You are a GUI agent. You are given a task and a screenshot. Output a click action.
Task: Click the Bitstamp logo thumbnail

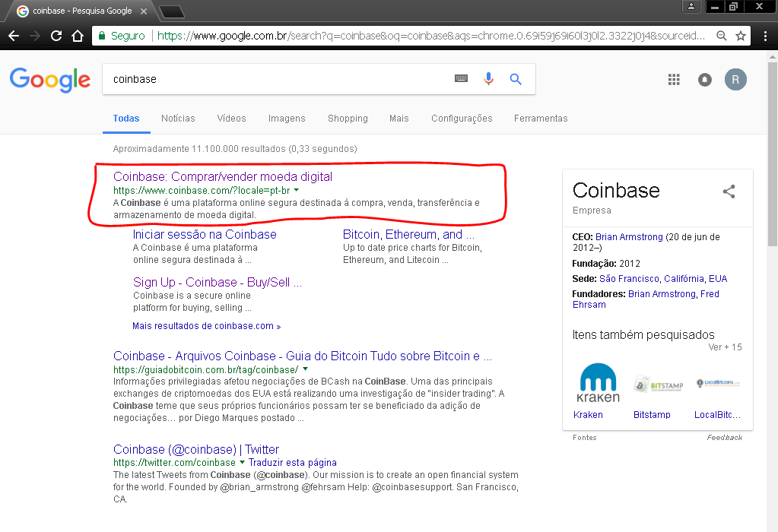(659, 385)
